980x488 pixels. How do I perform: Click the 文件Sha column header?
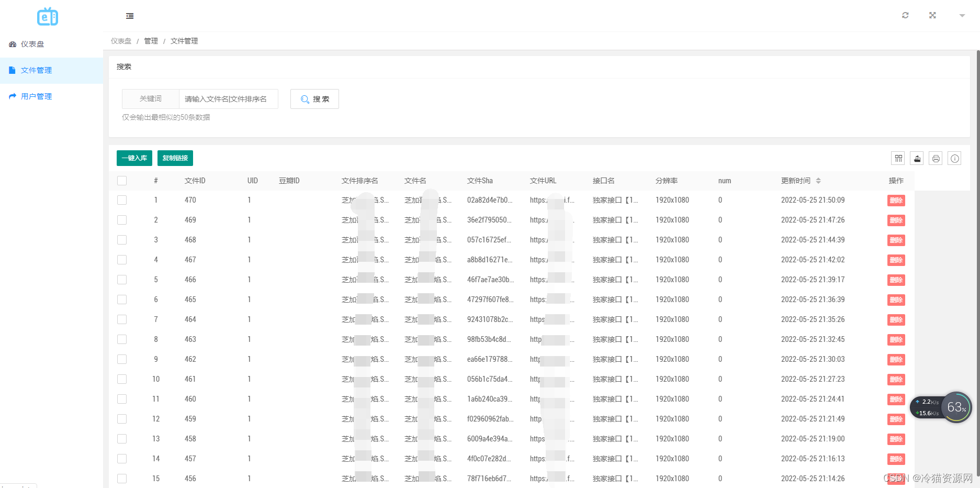(x=480, y=181)
